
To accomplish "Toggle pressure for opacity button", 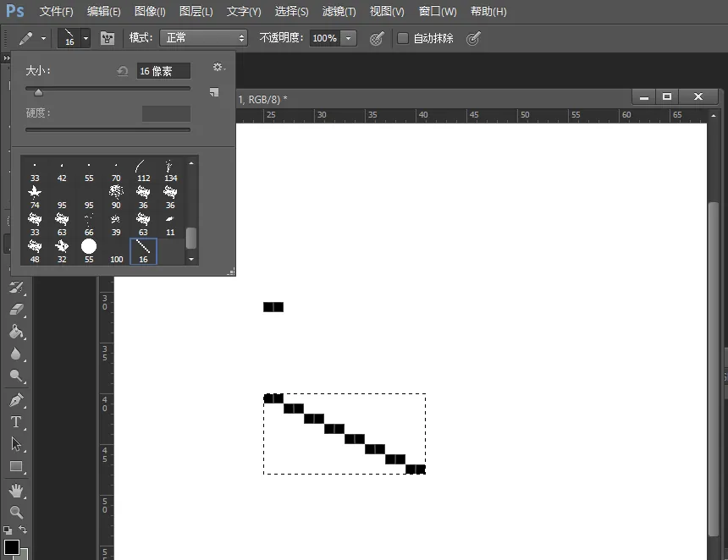I will [377, 38].
